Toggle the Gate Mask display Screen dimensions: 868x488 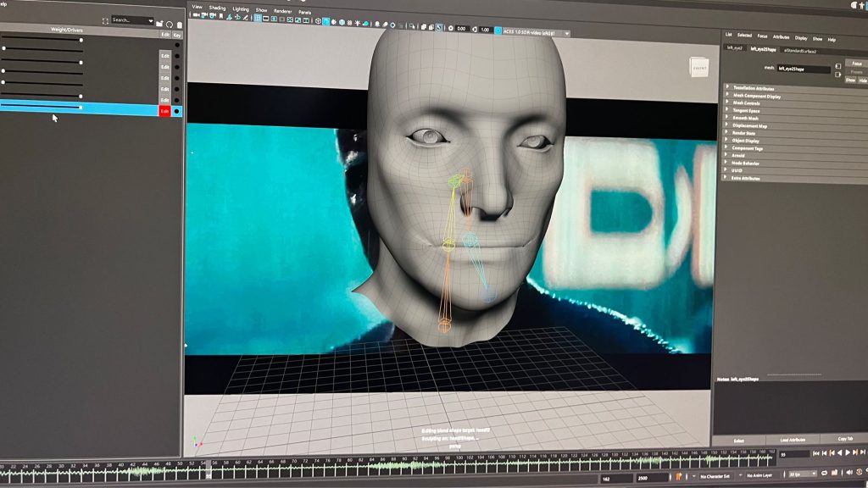281,19
